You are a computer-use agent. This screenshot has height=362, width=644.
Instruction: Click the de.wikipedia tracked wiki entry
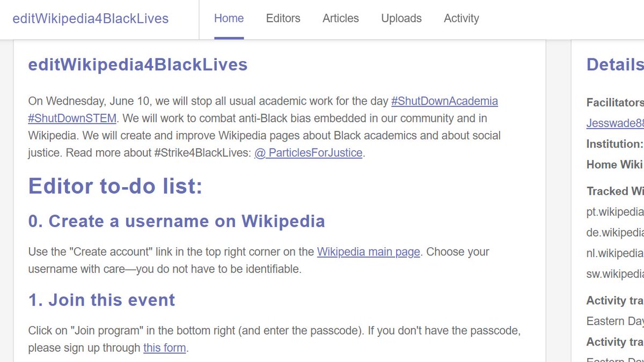(615, 233)
